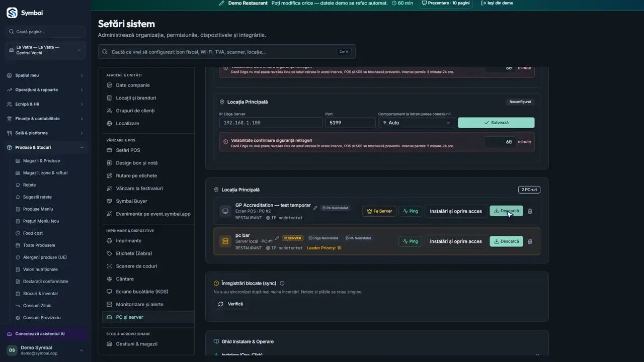This screenshot has width=644, height=362.
Task: Click the Monitorizare și alerte icon
Action: click(x=110, y=304)
